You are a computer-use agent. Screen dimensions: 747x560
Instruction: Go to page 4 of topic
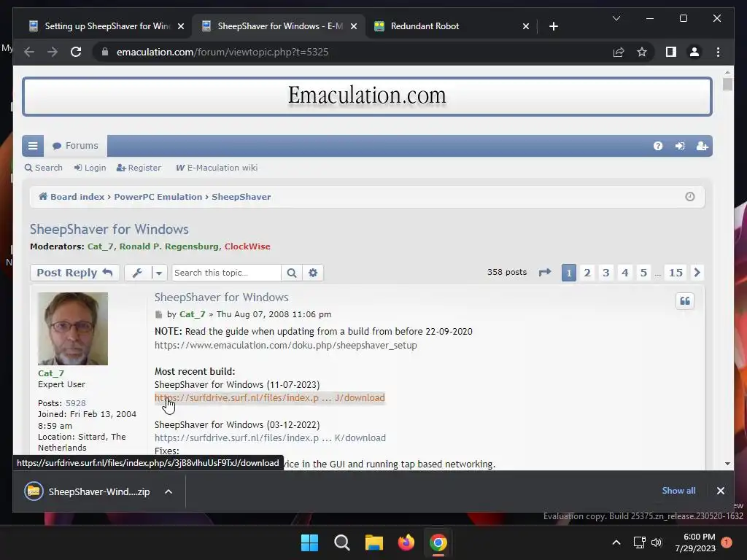(625, 273)
